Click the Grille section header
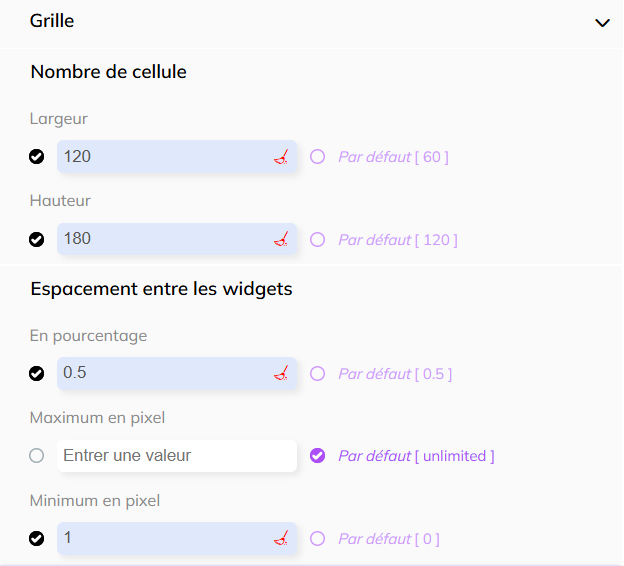The width and height of the screenshot is (624, 566). click(x=52, y=21)
